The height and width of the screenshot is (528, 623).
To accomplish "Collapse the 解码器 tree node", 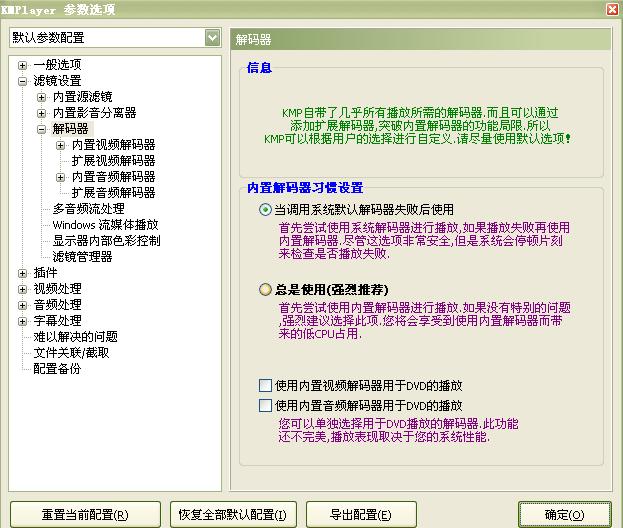I will coord(41,130).
